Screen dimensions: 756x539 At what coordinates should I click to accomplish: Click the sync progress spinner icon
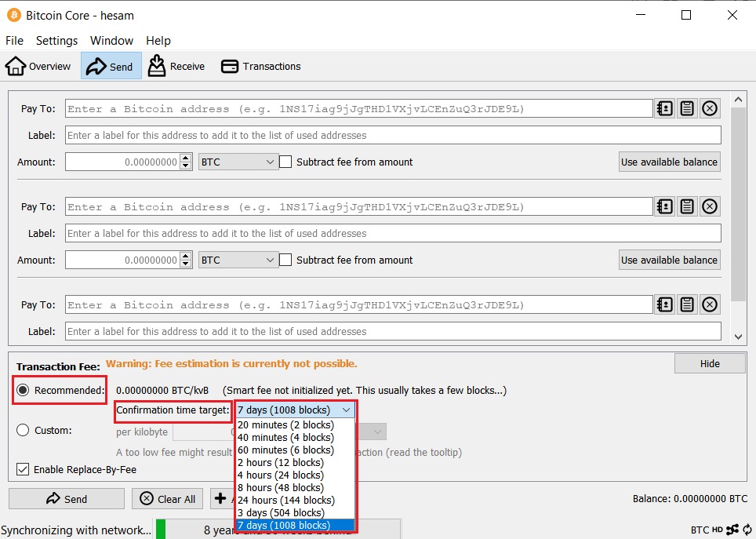pos(747,530)
